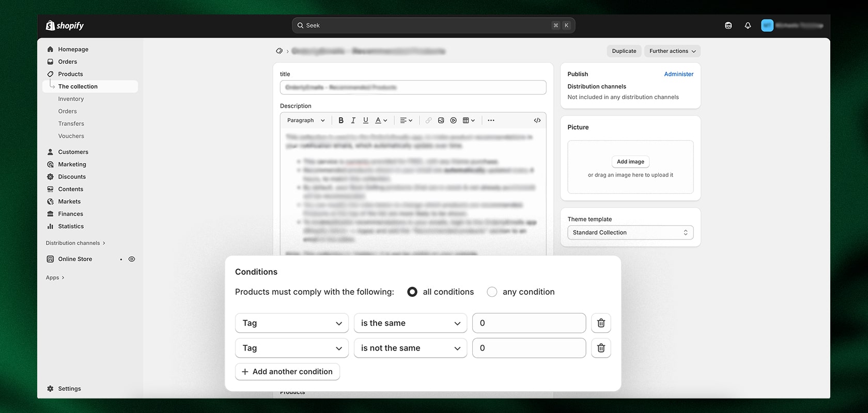The image size is (868, 413).
Task: Open the store icon in top bar
Action: [728, 25]
